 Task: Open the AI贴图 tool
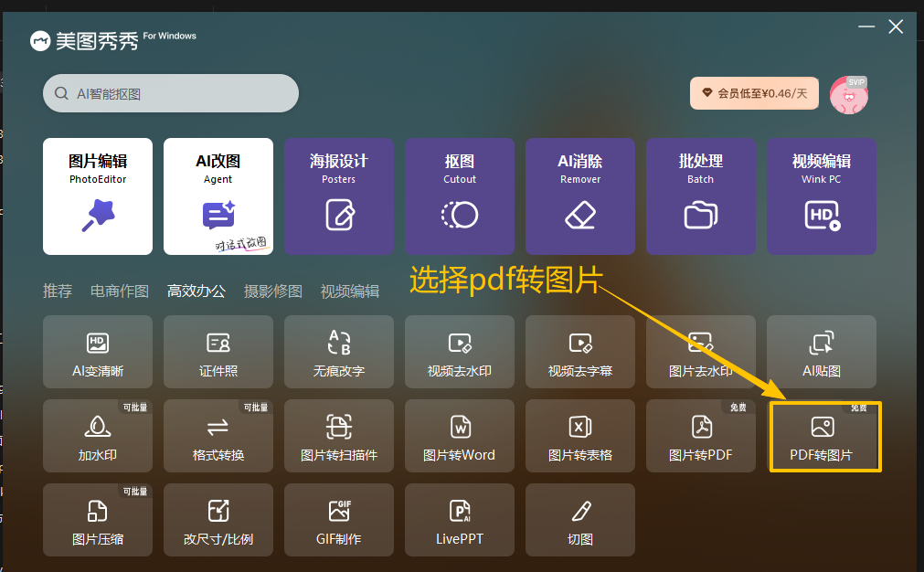tap(822, 352)
